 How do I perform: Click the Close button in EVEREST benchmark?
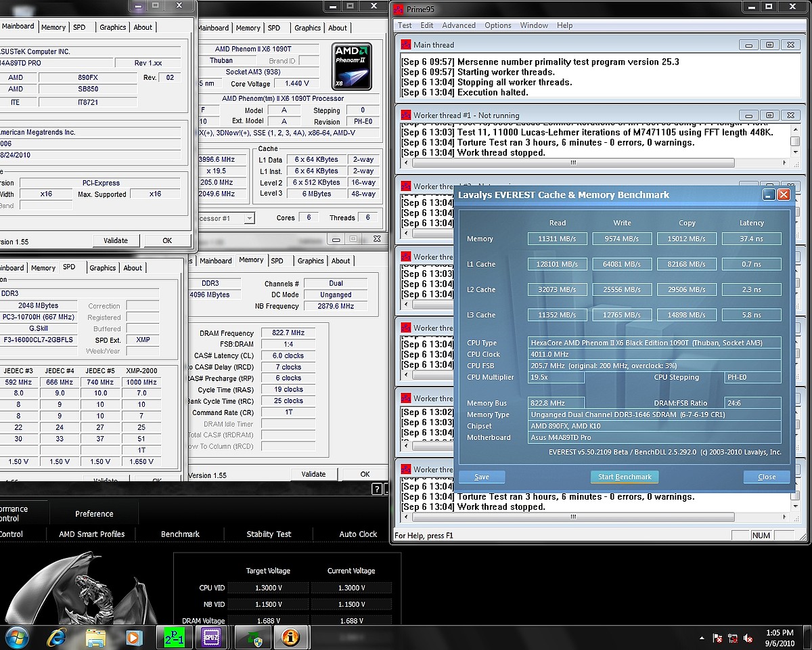click(767, 477)
